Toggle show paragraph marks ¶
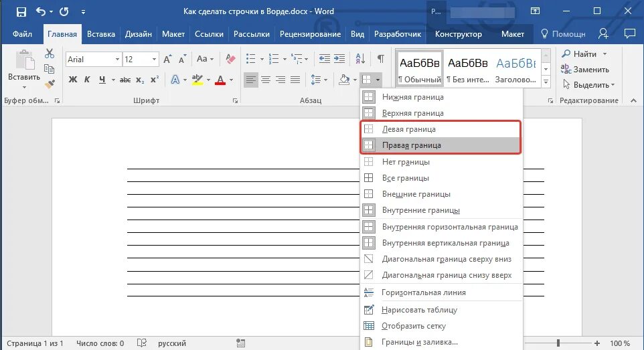 [x=381, y=59]
